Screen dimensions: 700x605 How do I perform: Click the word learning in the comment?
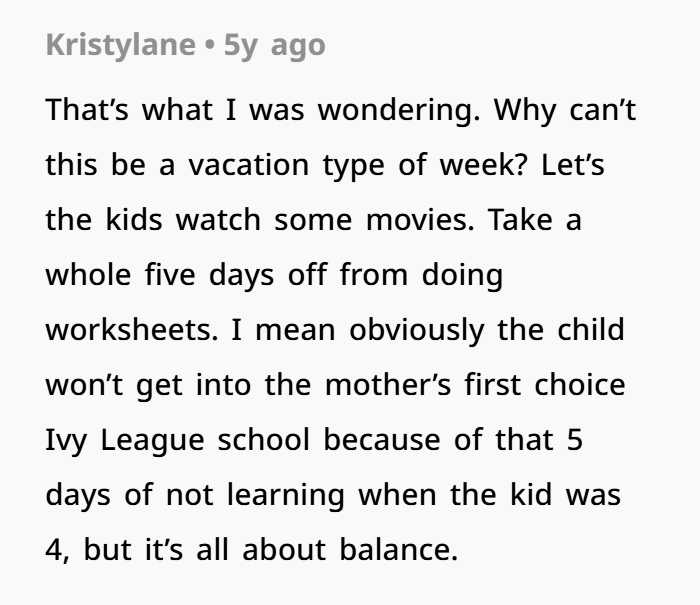coord(286,495)
